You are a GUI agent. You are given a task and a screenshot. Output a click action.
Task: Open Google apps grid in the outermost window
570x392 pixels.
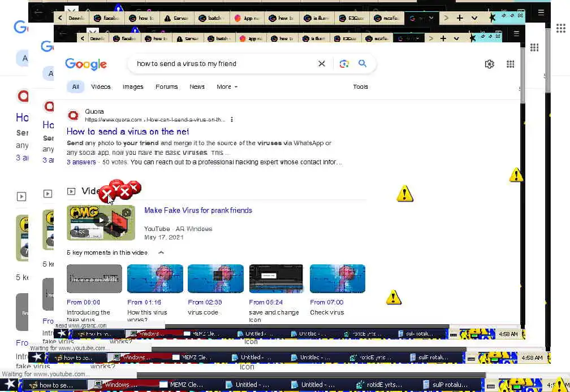click(561, 28)
